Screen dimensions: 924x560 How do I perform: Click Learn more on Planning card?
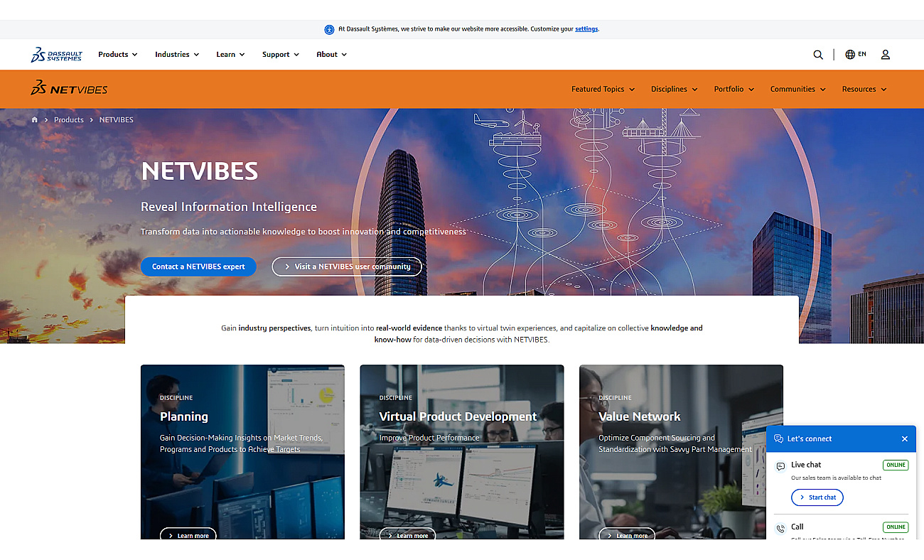pyautogui.click(x=188, y=534)
